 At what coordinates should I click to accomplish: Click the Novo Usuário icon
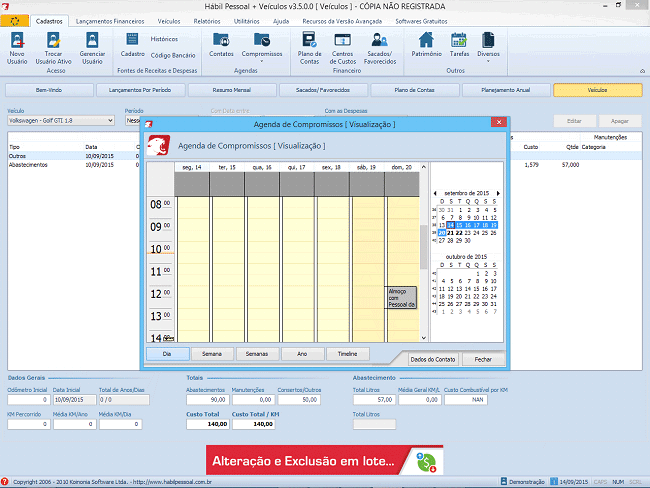[x=17, y=48]
